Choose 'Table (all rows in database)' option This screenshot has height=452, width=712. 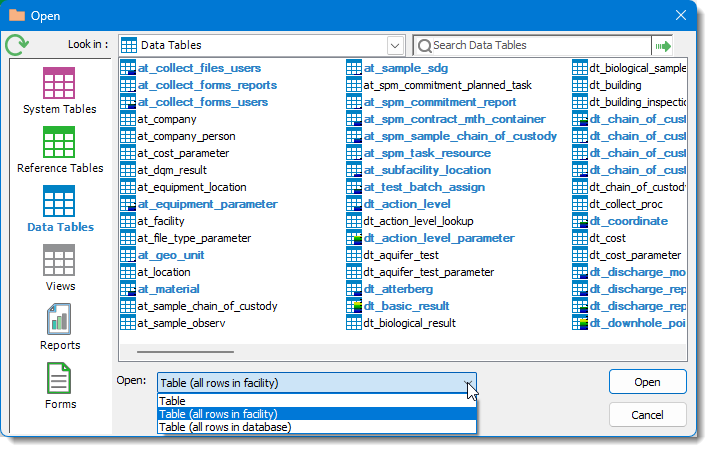[317, 427]
